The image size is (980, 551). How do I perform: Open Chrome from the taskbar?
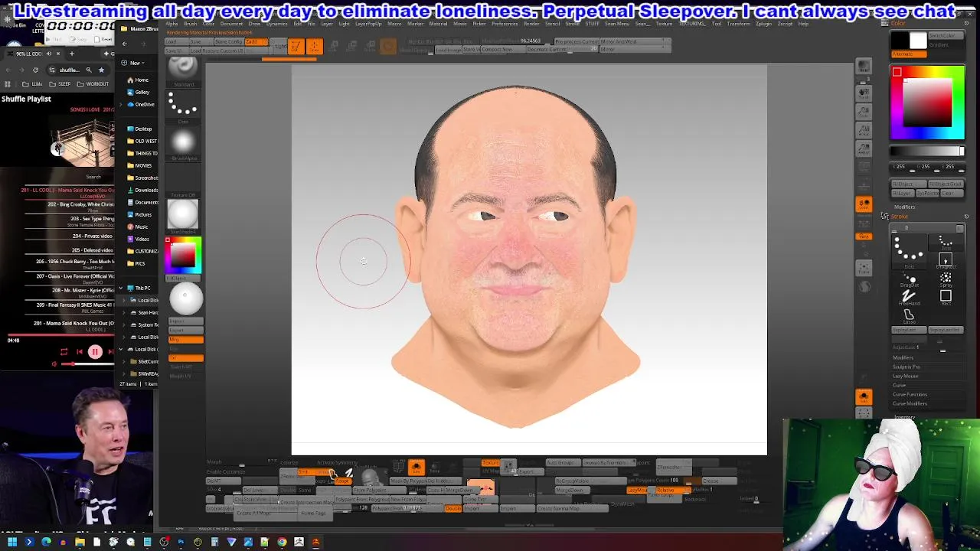(x=282, y=542)
